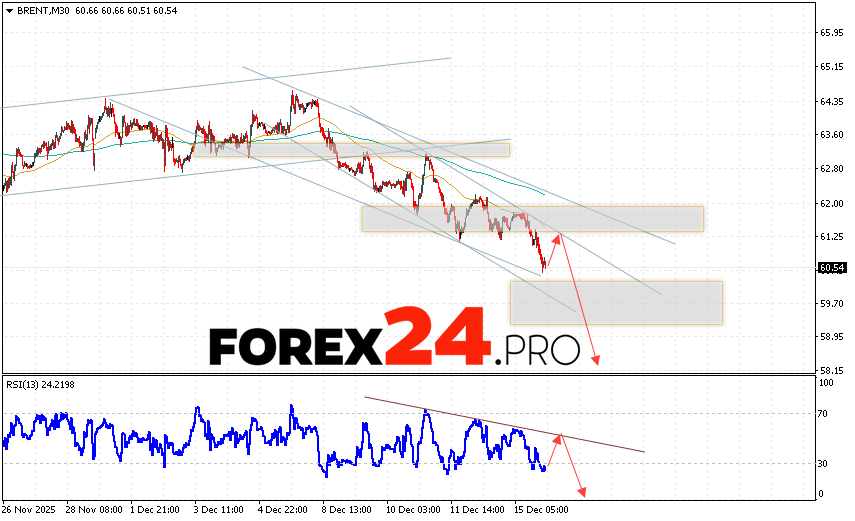Click the current price tag 60.54
Viewport: 855px width, 521px height.
[x=832, y=268]
